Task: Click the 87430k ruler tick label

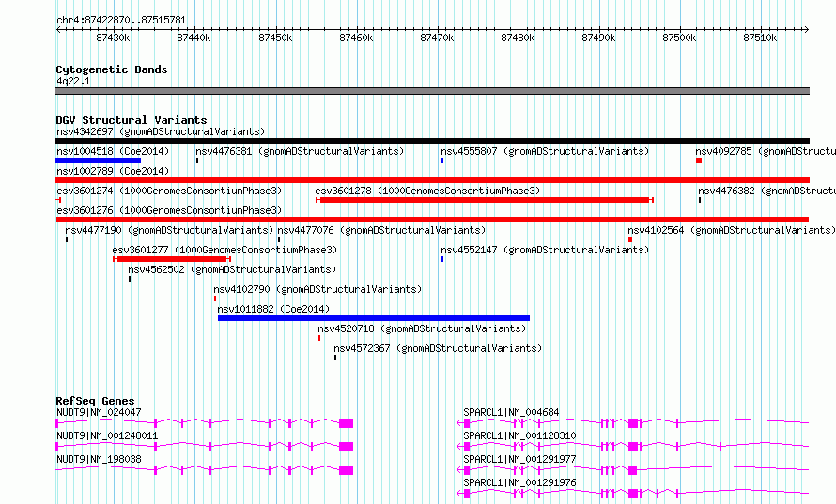Action: point(113,38)
